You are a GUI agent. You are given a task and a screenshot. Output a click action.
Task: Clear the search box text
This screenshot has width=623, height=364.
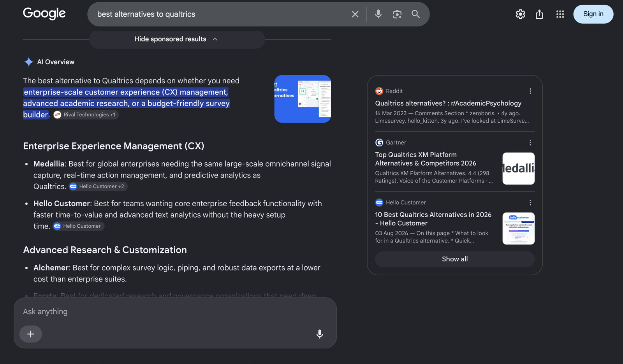pos(355,14)
